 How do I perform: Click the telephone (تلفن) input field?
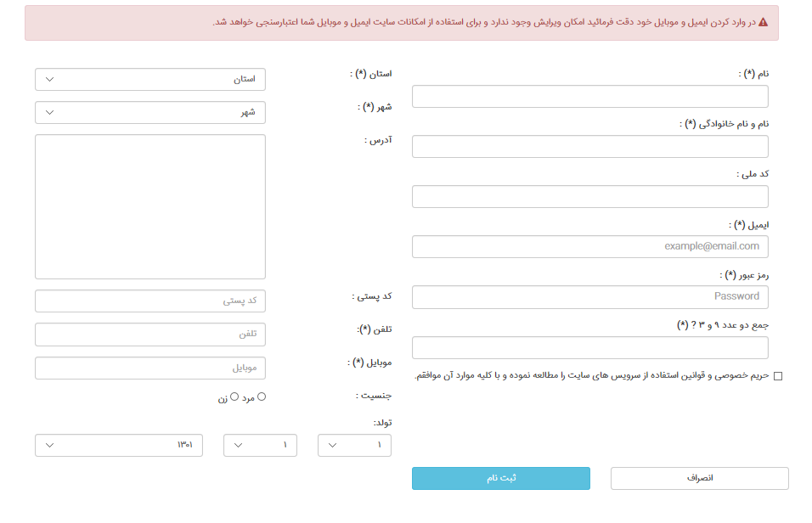[150, 335]
